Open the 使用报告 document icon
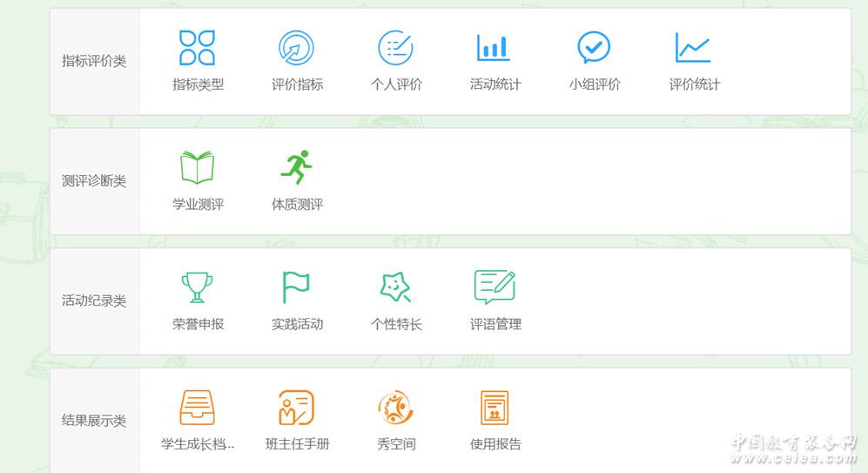868x473 pixels. tap(495, 407)
